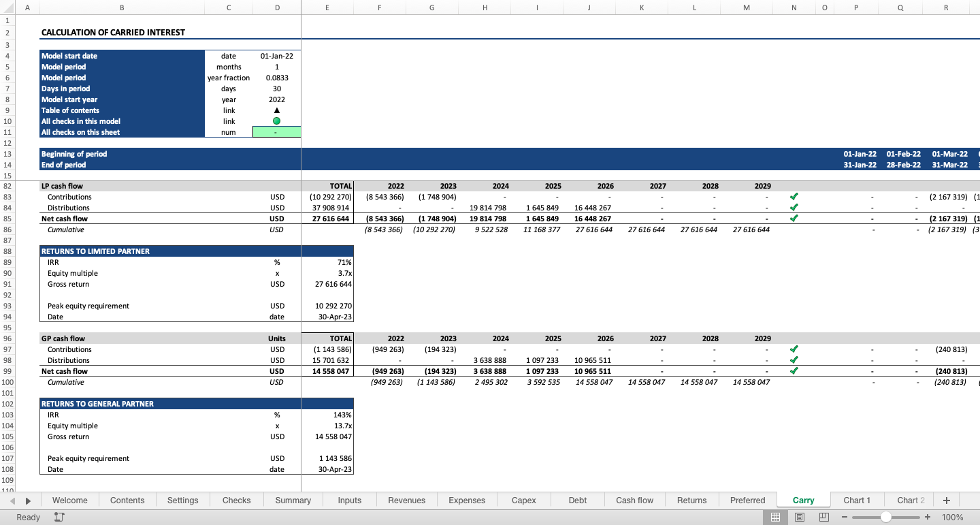Select column N by its header

point(793,7)
